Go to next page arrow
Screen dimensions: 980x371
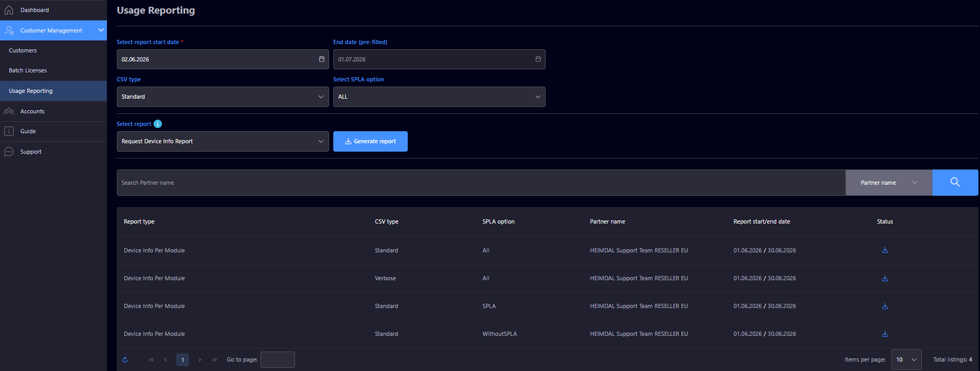tap(200, 359)
